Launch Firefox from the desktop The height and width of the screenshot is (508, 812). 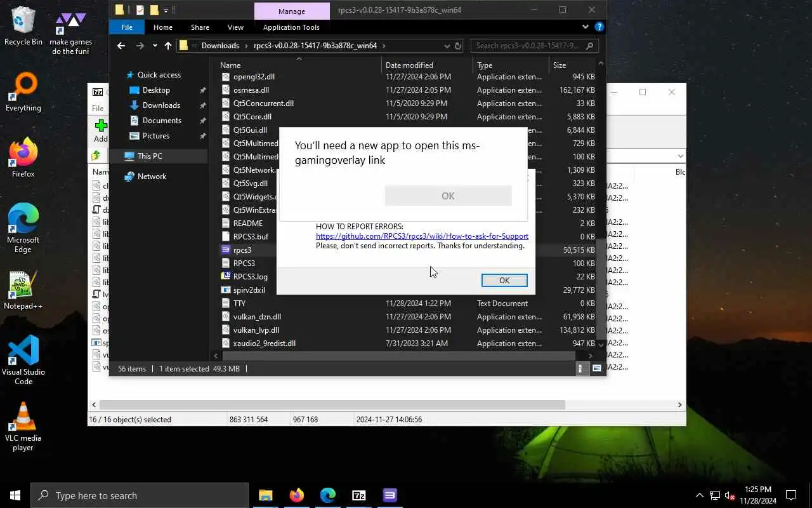[x=23, y=157]
